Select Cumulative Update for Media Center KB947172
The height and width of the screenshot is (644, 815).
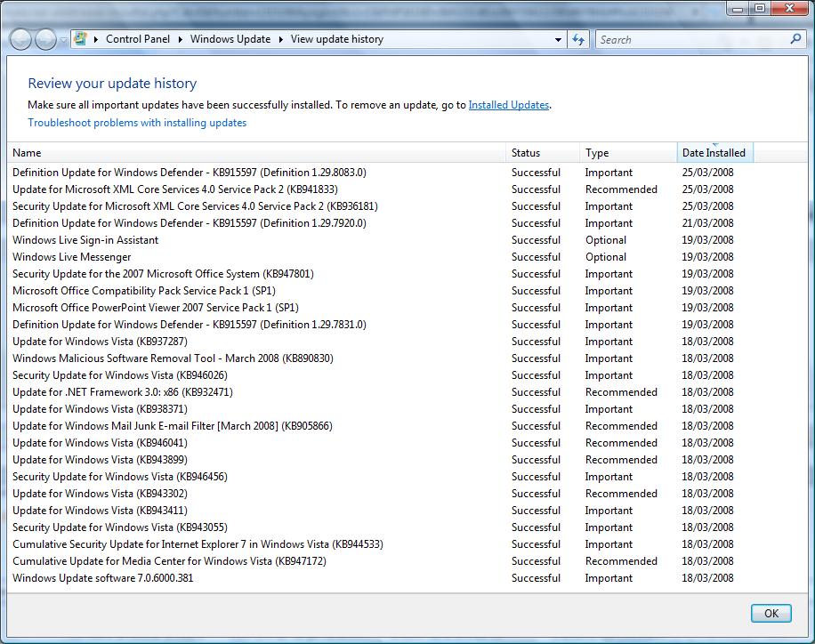tap(169, 561)
